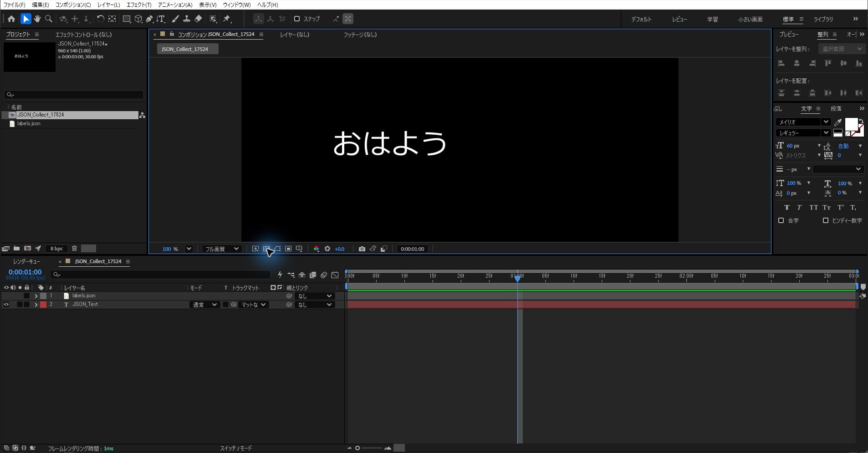Enable the 合字 checkbox
The height and width of the screenshot is (453, 868).
tap(781, 220)
